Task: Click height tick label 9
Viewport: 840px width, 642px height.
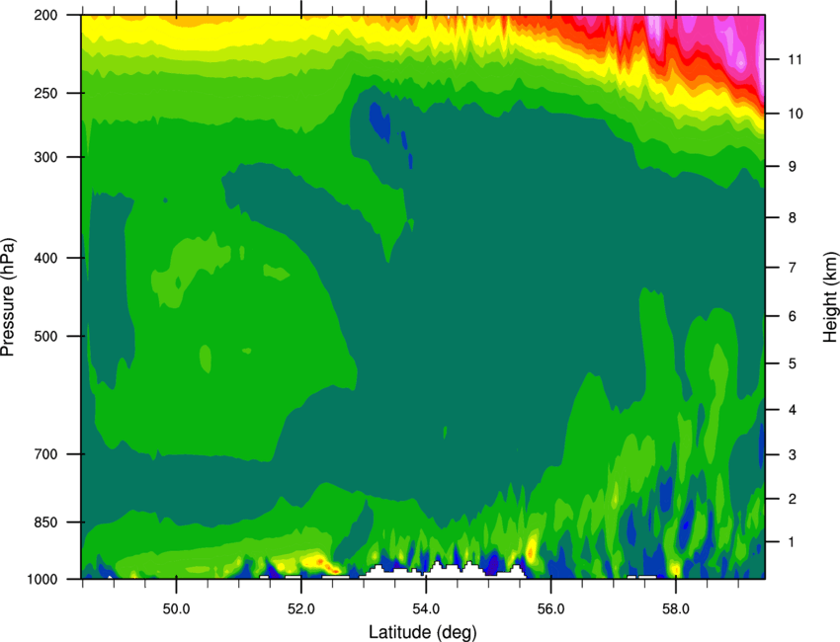Action: [x=792, y=167]
